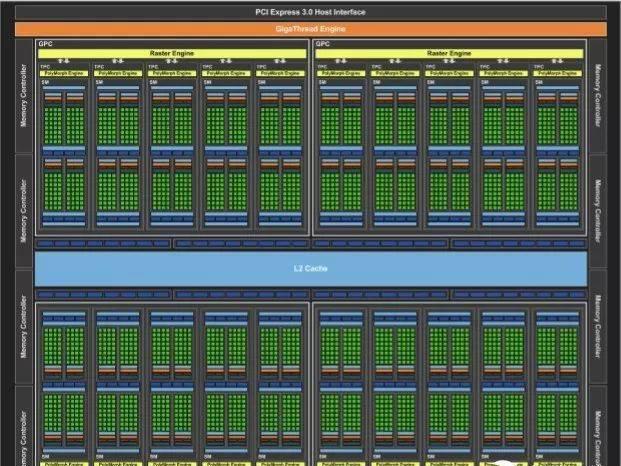Select the blue L2 Cache block

pyautogui.click(x=311, y=268)
